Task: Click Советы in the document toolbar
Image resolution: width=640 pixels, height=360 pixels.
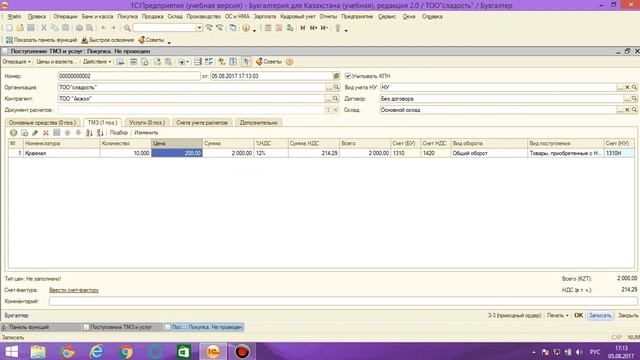Action: point(269,62)
